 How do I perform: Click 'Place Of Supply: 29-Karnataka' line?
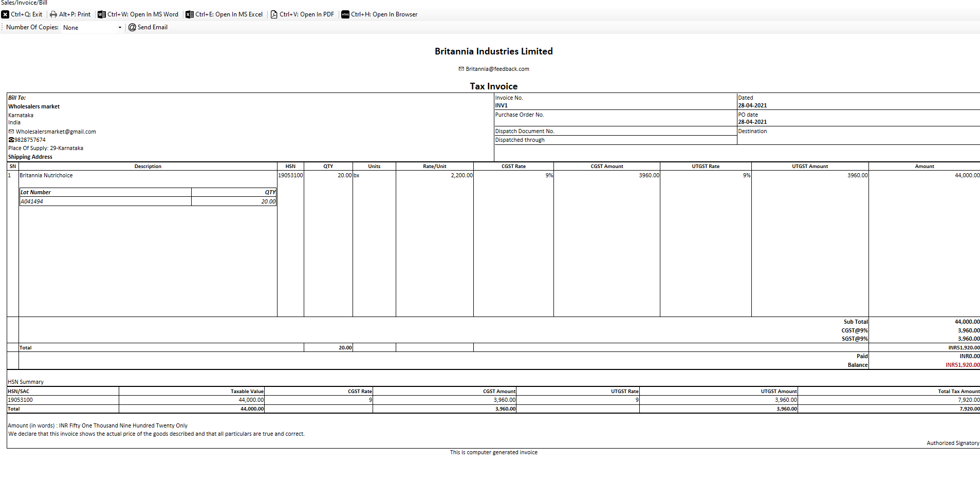[x=46, y=148]
